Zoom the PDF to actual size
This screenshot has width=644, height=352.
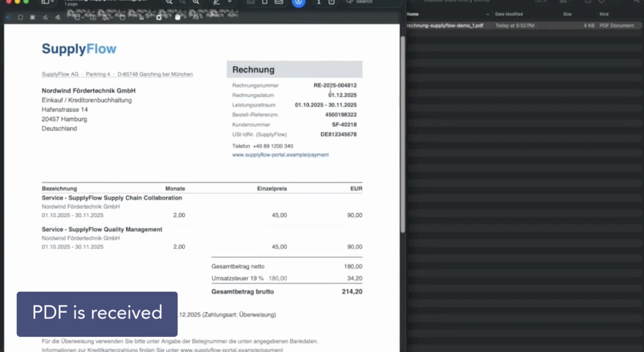[182, 2]
